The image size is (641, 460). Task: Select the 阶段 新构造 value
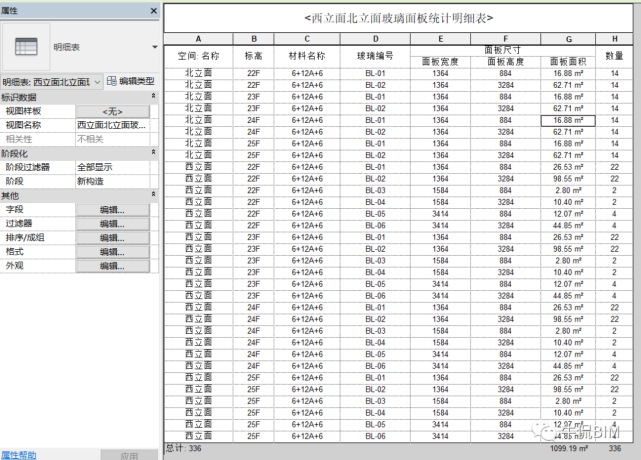pos(112,181)
